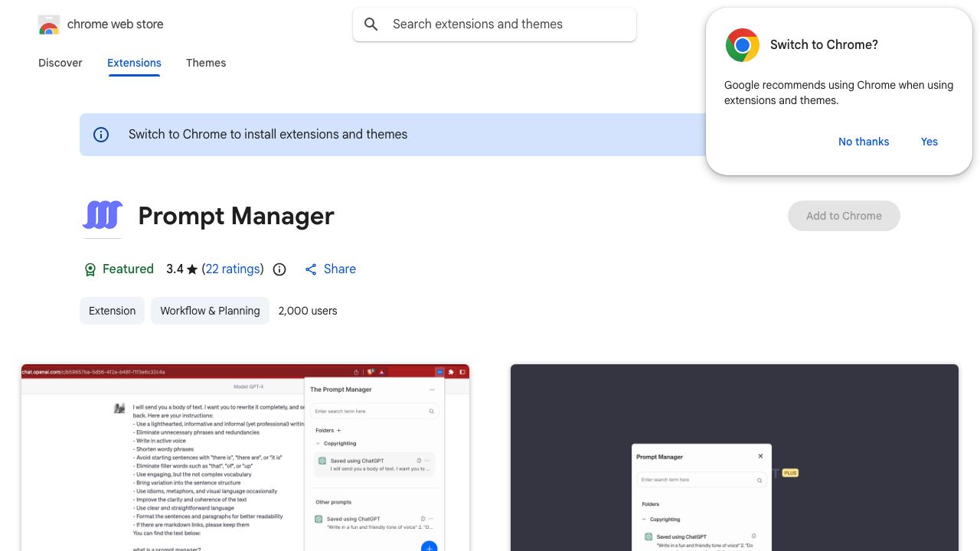Collapse Copyrighting folder in first screenshot
980x551 pixels.
[x=318, y=443]
